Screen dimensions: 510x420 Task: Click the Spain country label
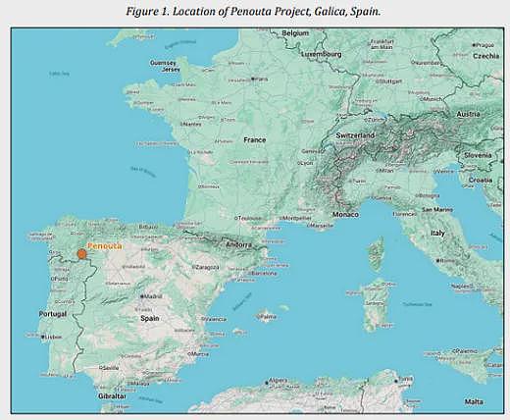pos(150,318)
